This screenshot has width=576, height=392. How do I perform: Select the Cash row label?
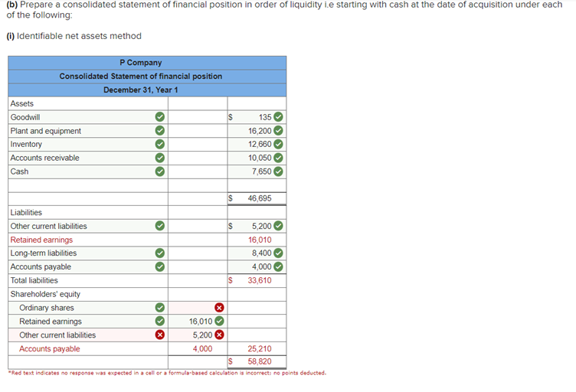point(19,171)
